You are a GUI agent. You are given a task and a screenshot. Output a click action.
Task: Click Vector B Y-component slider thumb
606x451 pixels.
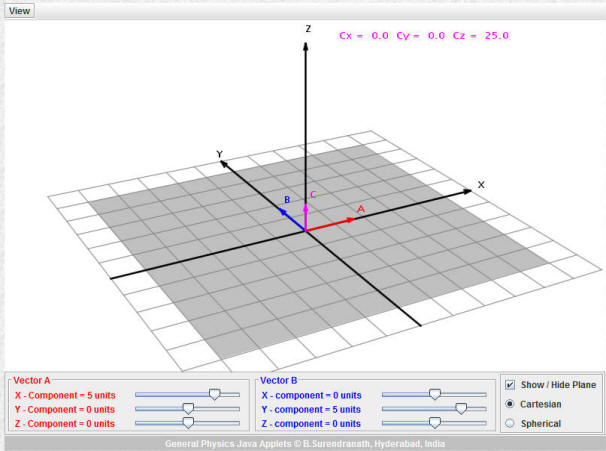(461, 409)
